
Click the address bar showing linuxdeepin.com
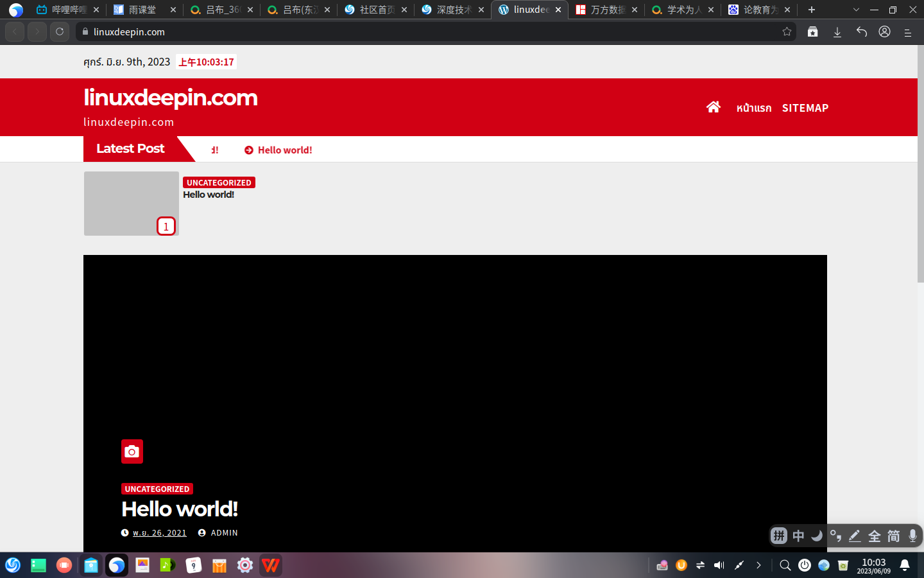(436, 31)
